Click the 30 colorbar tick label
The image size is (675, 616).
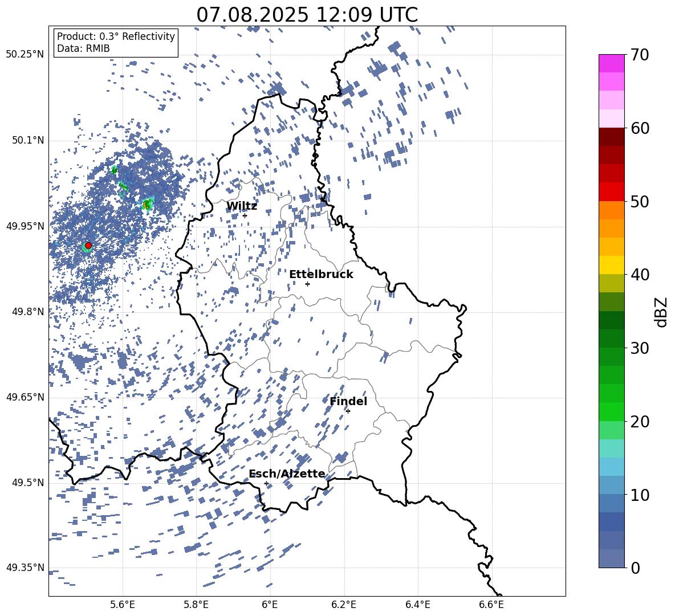640,348
